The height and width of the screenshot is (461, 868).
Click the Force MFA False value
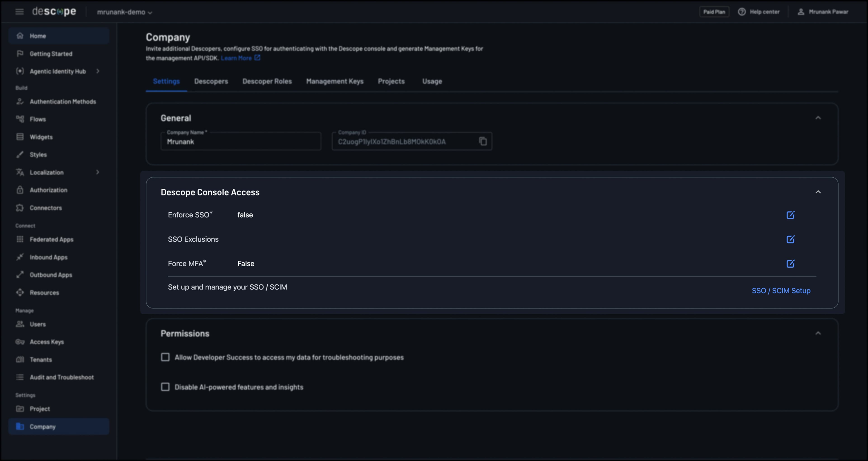[x=246, y=263]
